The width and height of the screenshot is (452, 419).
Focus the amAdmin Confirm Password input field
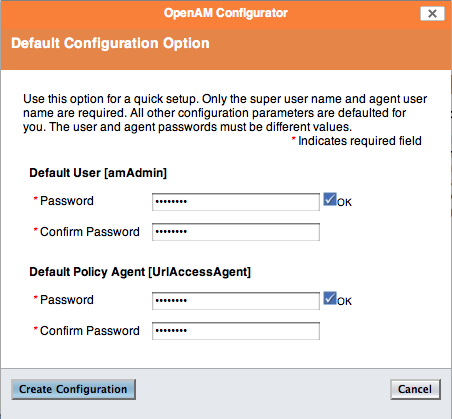(236, 232)
